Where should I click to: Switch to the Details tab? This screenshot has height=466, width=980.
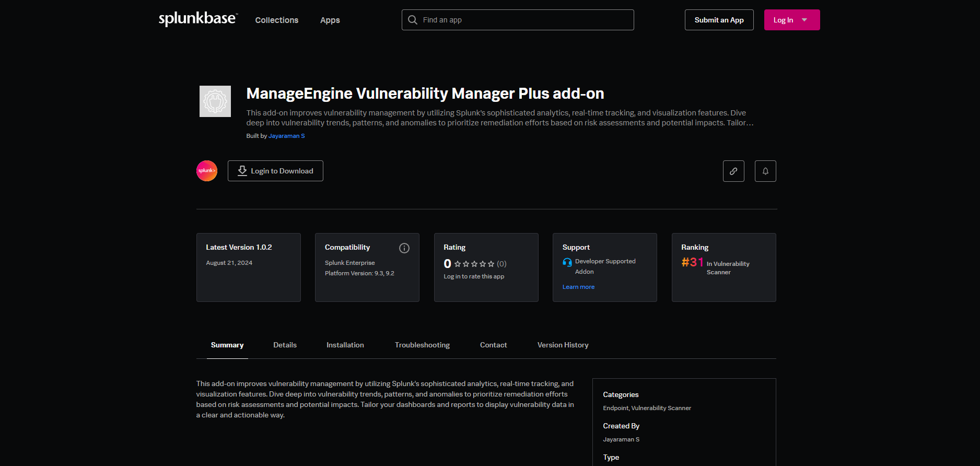click(285, 345)
